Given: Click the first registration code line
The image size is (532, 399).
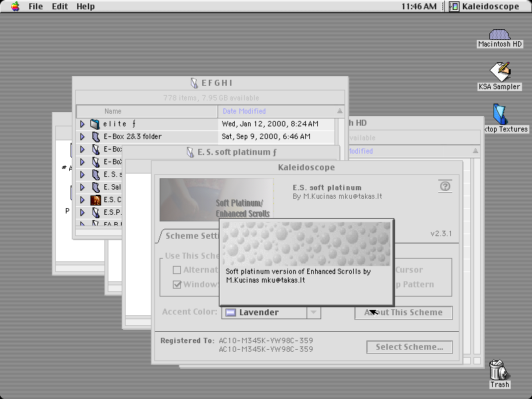Looking at the screenshot, I should (266, 340).
